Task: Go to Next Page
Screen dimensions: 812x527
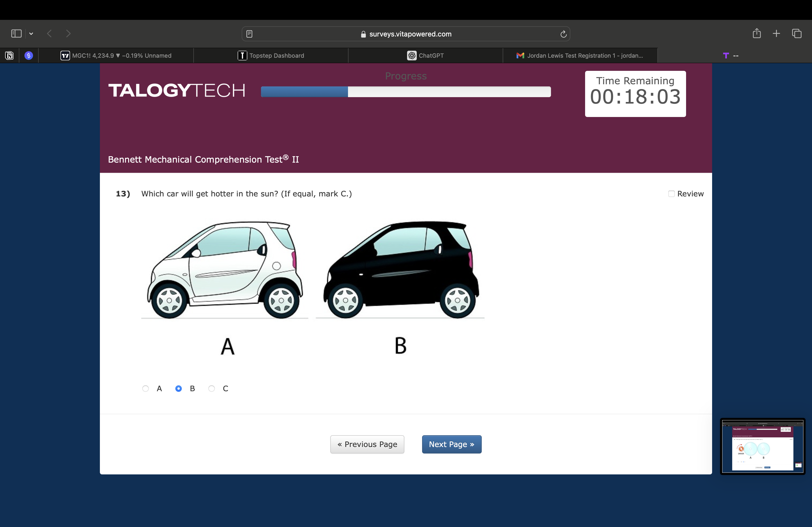Action: [x=451, y=444]
